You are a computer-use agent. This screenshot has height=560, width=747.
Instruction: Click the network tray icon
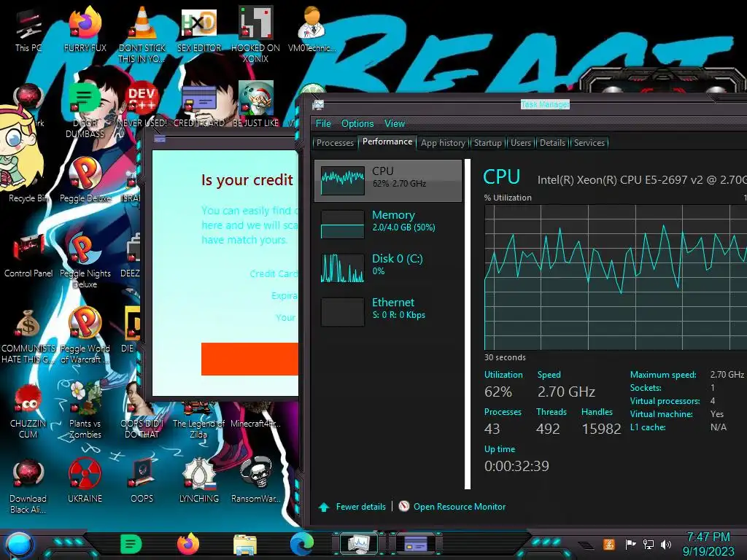[x=648, y=544]
